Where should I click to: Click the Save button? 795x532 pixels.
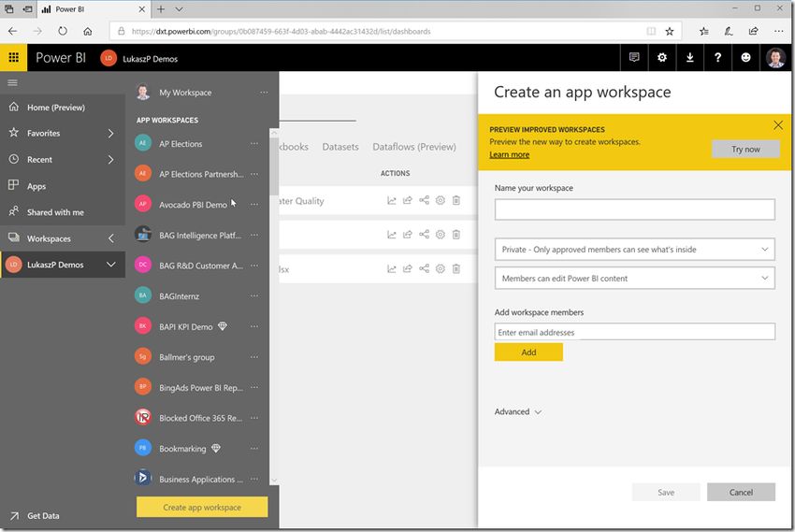(x=666, y=492)
